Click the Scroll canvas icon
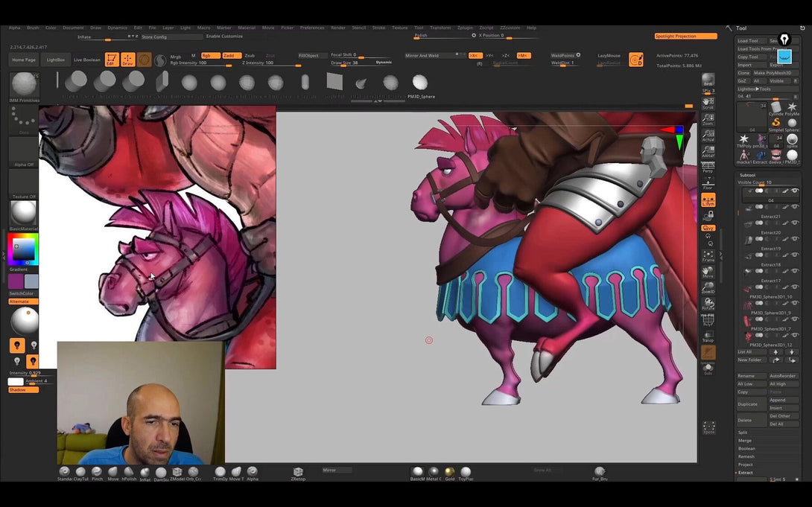The image size is (812, 507). click(708, 103)
